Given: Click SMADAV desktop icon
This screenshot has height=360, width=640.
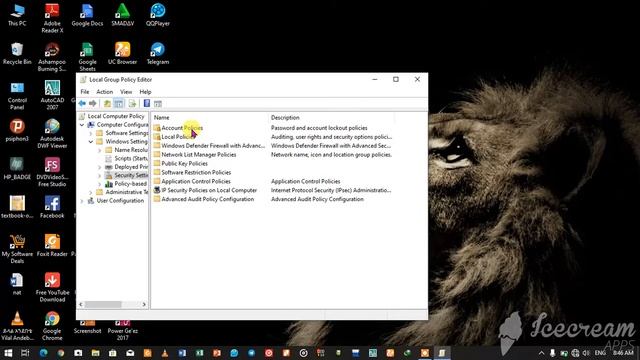Looking at the screenshot, I should pos(122,15).
